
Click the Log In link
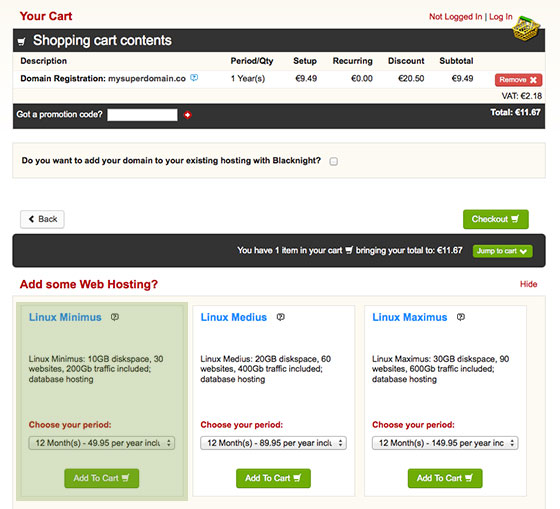[501, 16]
